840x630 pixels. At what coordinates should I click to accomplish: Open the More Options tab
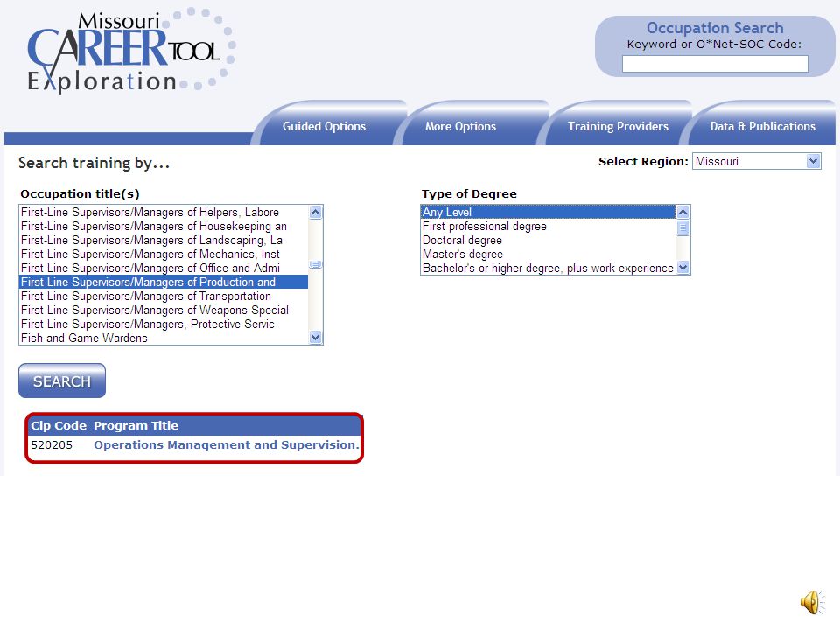click(461, 126)
